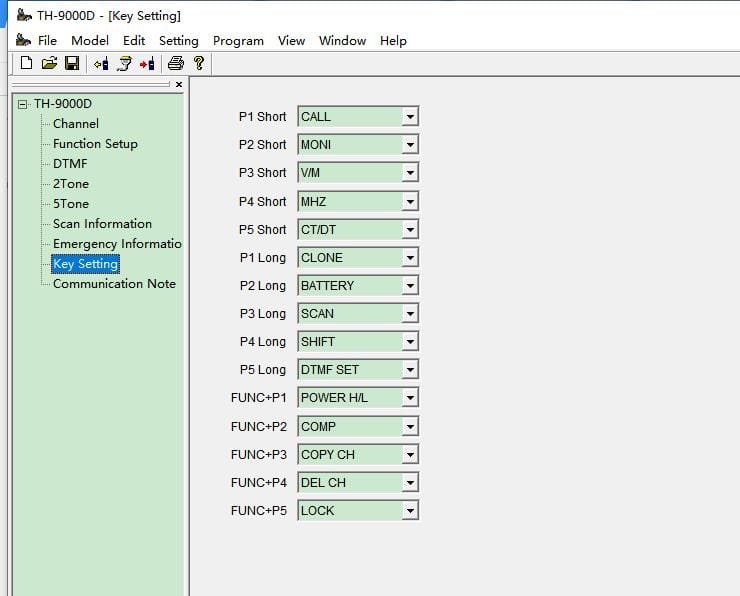Click the Read from radio icon
Viewport: 740px width, 596px height.
[x=101, y=63]
